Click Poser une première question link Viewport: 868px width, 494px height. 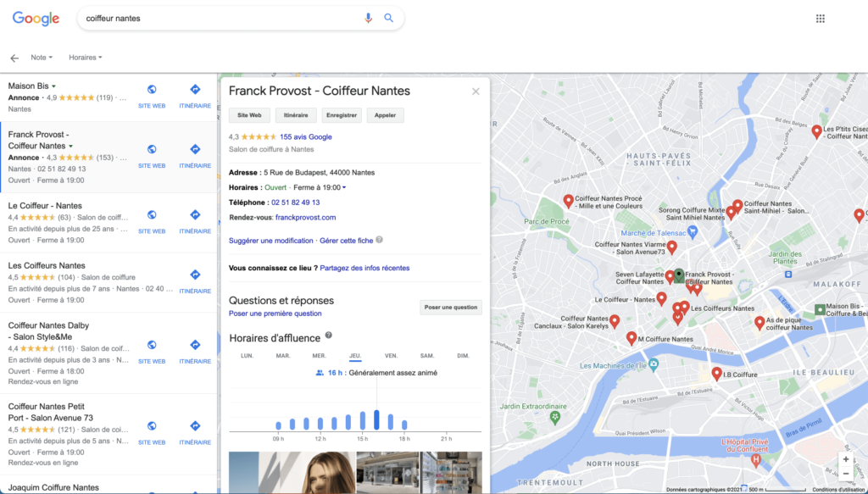pyautogui.click(x=275, y=314)
